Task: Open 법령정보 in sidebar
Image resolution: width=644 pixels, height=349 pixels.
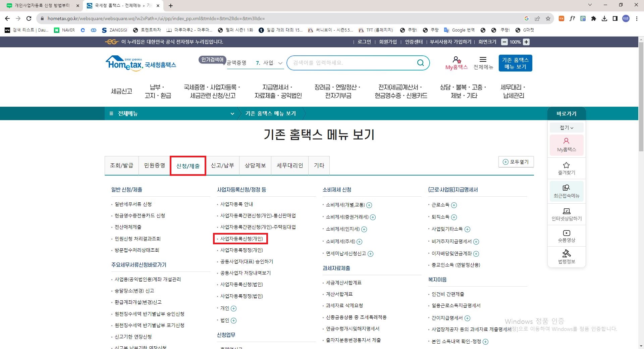Action: click(x=567, y=257)
